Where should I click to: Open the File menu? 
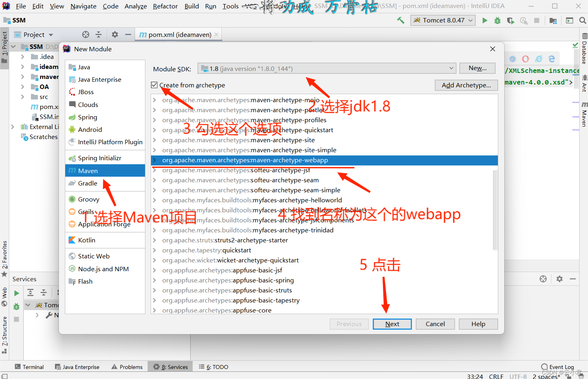coord(21,6)
